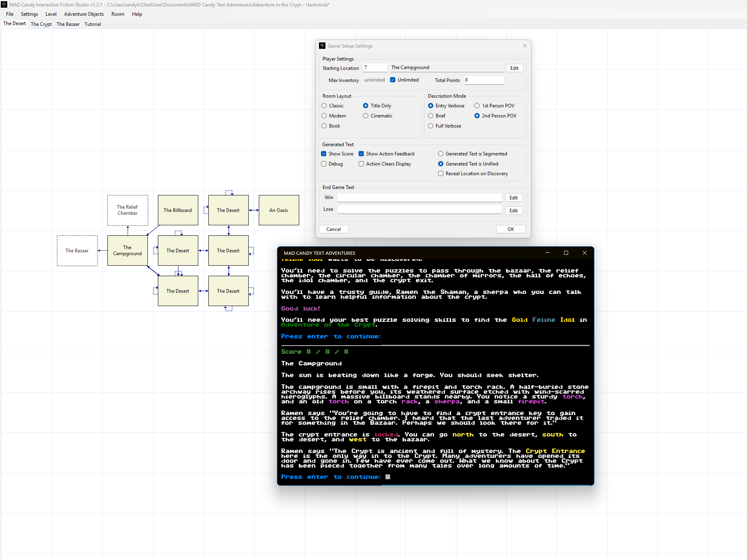Screen dimensions: 747x560
Task: Click the Lose end game text field
Action: pos(420,210)
